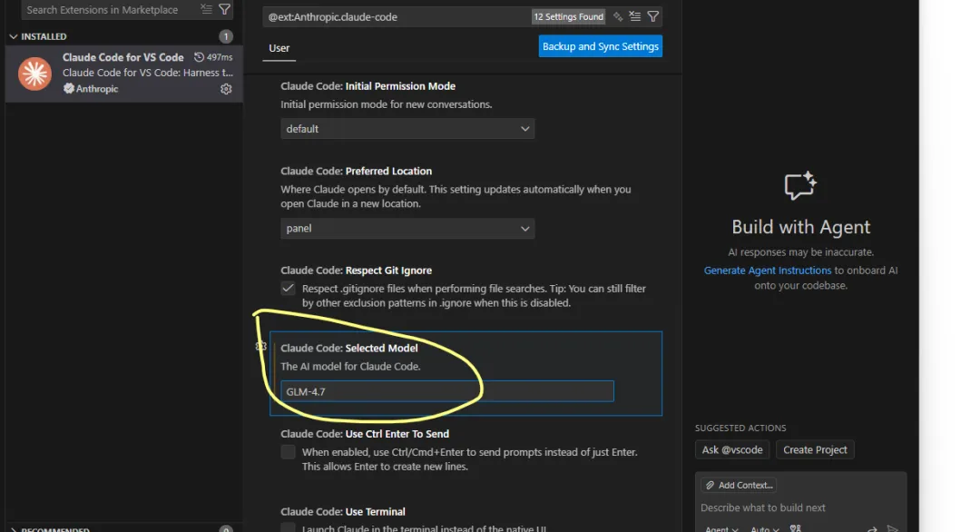Viewport: 980px width, 532px height.
Task: Open the Preferred Location panel dropdown
Action: pos(407,228)
